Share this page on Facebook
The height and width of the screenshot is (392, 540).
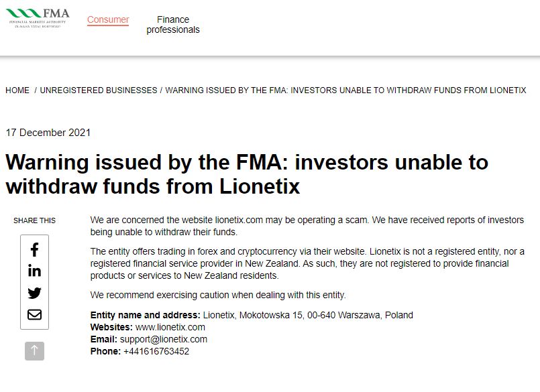[34, 249]
